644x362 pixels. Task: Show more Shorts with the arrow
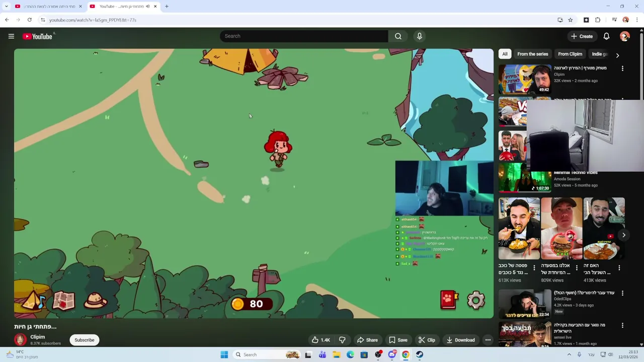click(623, 235)
